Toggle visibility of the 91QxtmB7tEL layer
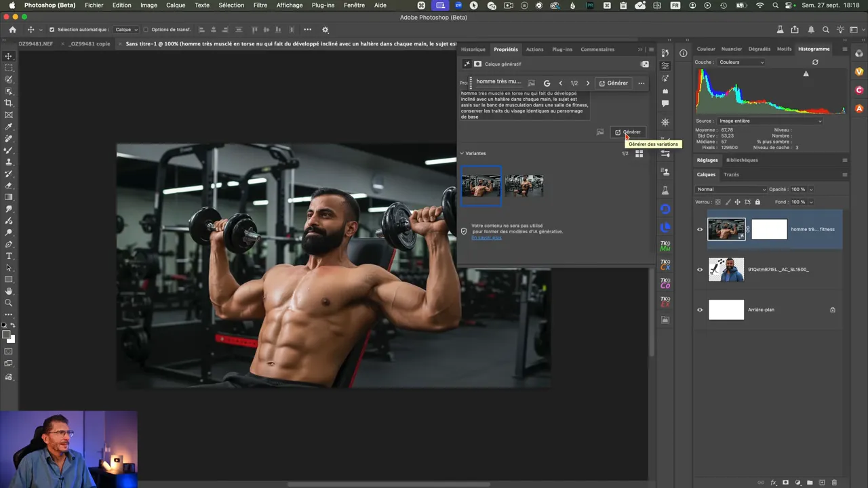Screen dimensions: 868x488 tap(700, 270)
